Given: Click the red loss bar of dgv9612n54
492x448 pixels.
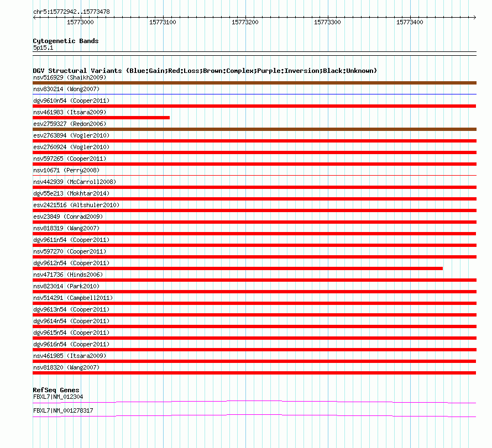Looking at the screenshot, I should [238, 268].
